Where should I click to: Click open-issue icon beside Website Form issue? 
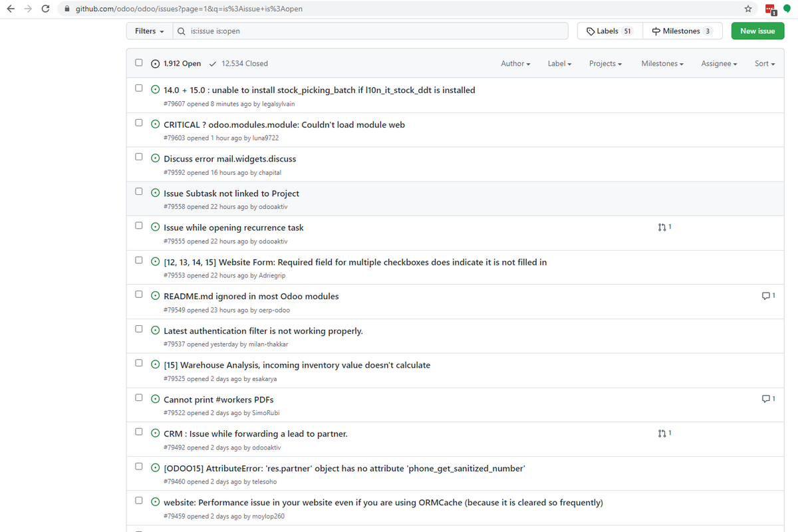pyautogui.click(x=155, y=262)
